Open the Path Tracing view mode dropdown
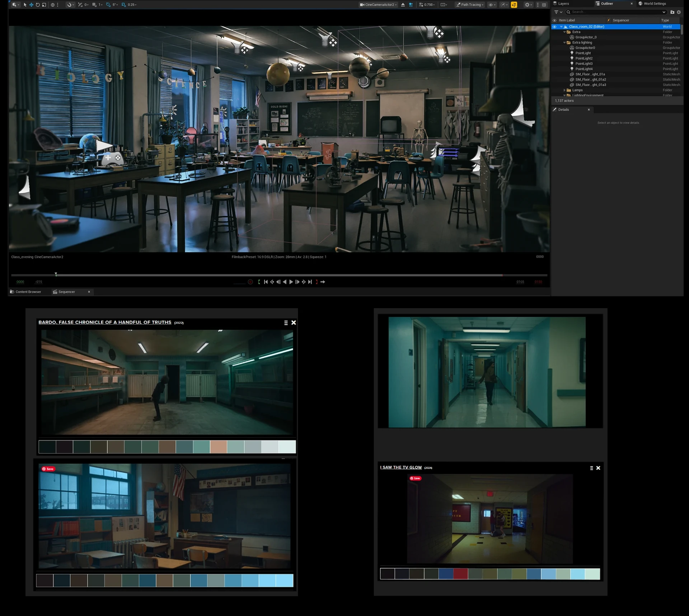This screenshot has width=689, height=616. [x=470, y=5]
